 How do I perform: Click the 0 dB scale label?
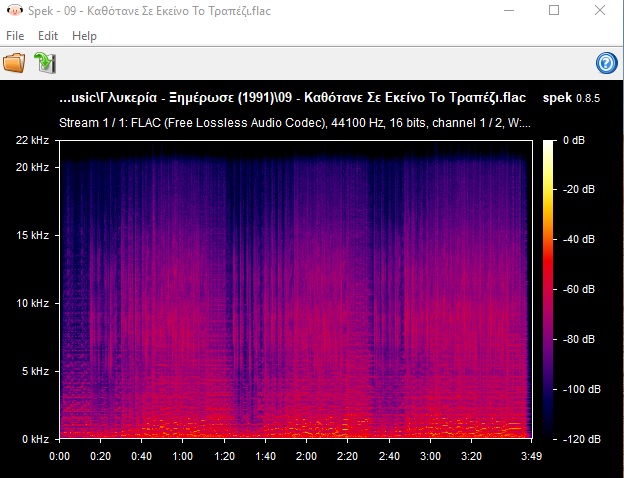click(574, 140)
